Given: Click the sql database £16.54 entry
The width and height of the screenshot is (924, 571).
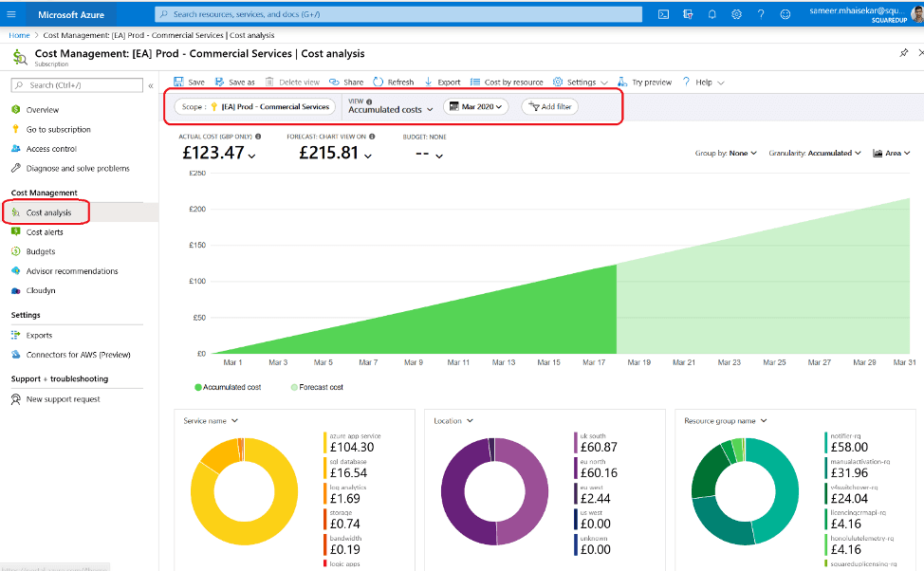Looking at the screenshot, I should pyautogui.click(x=345, y=469).
